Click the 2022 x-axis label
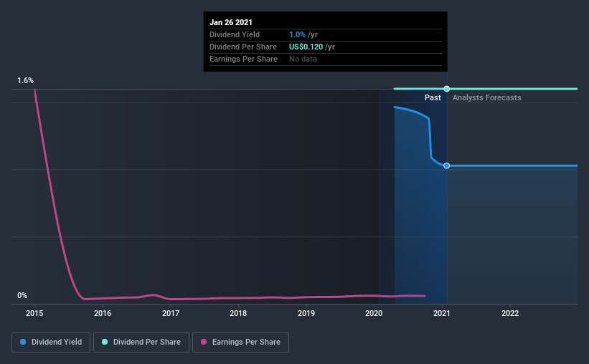 pyautogui.click(x=510, y=313)
